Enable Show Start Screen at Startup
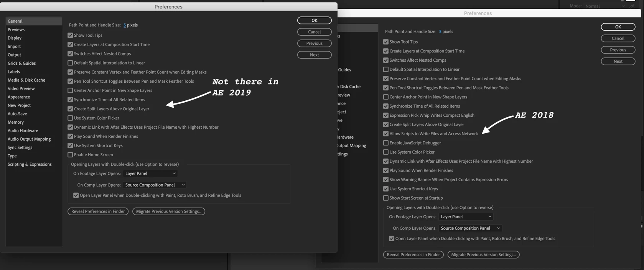Image resolution: width=644 pixels, height=270 pixels. pos(386,198)
